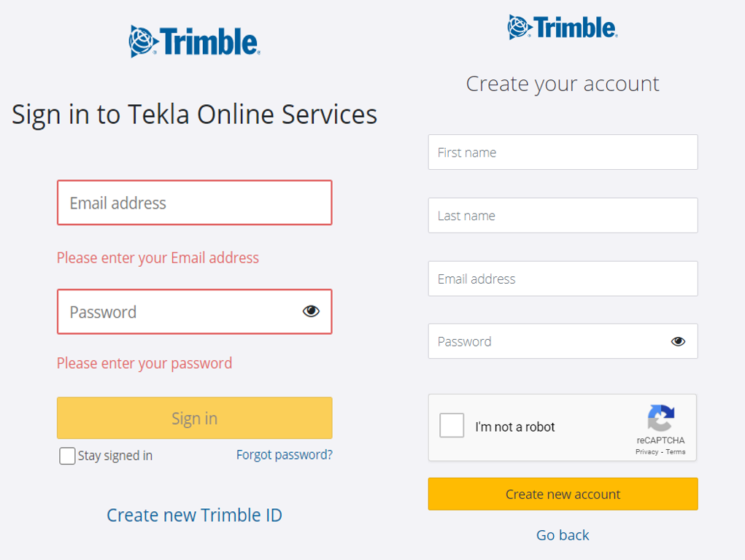Open the reCAPTCHA Terms link
The width and height of the screenshot is (745, 560).
[x=676, y=452]
